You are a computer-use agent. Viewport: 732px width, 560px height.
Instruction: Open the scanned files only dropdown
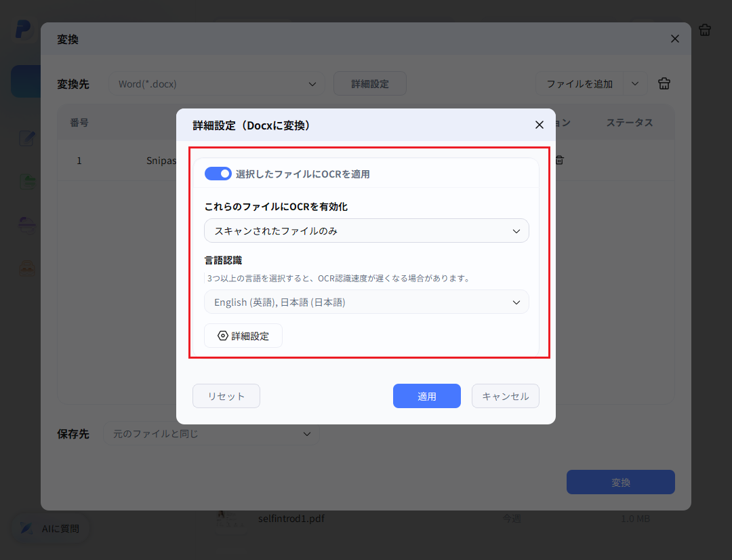367,231
